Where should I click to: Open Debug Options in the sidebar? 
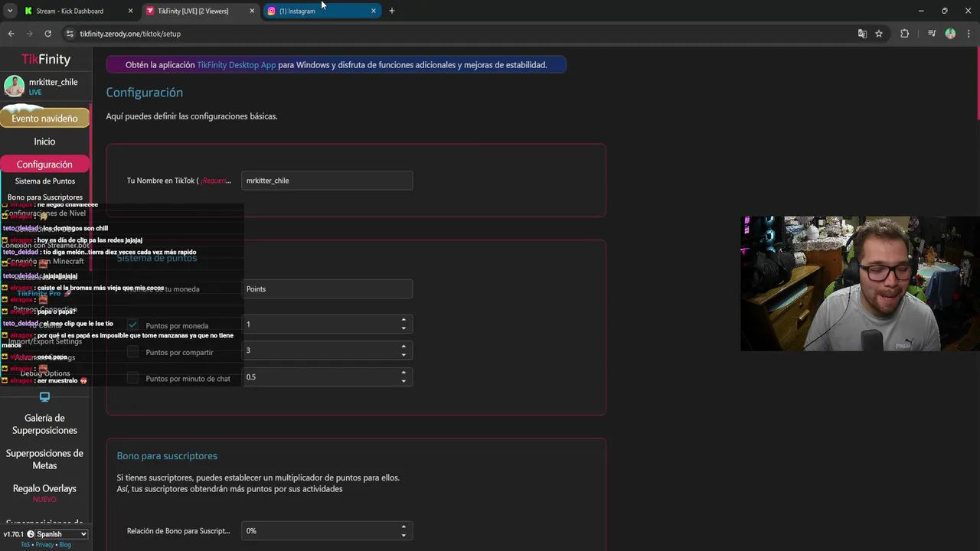coord(45,373)
